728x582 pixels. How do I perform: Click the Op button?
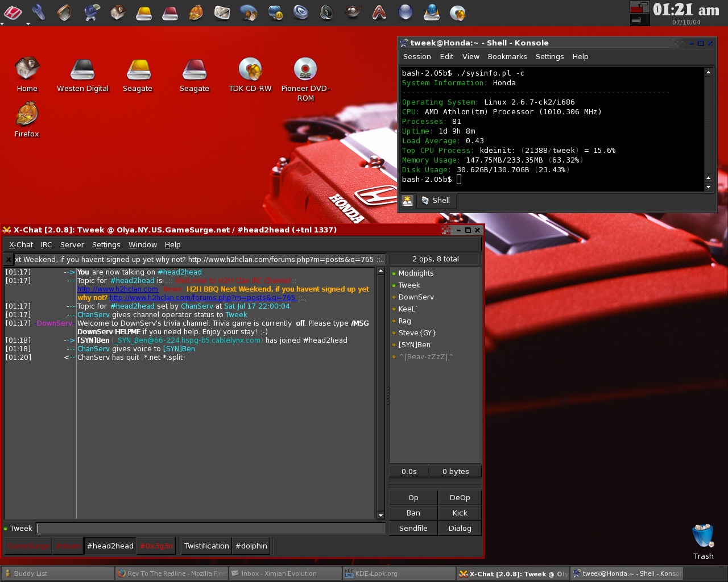tap(413, 498)
